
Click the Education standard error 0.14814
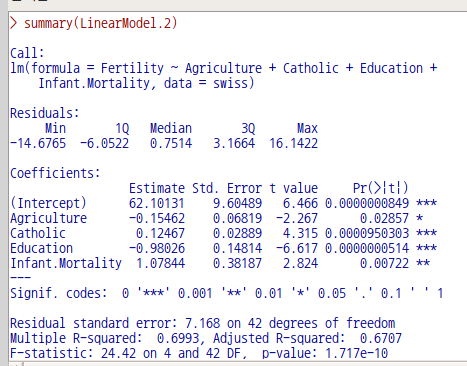[x=238, y=248]
